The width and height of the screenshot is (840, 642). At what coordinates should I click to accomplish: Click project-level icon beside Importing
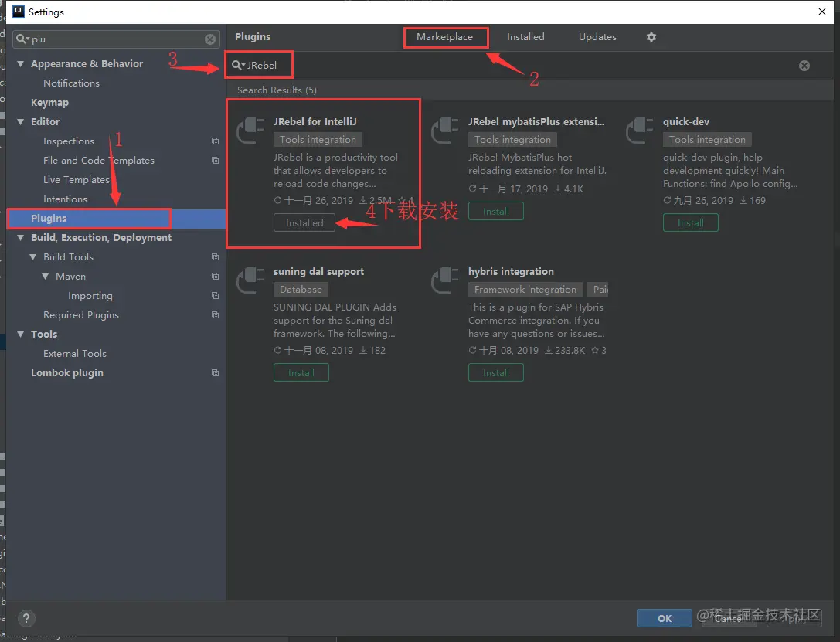[x=215, y=296]
